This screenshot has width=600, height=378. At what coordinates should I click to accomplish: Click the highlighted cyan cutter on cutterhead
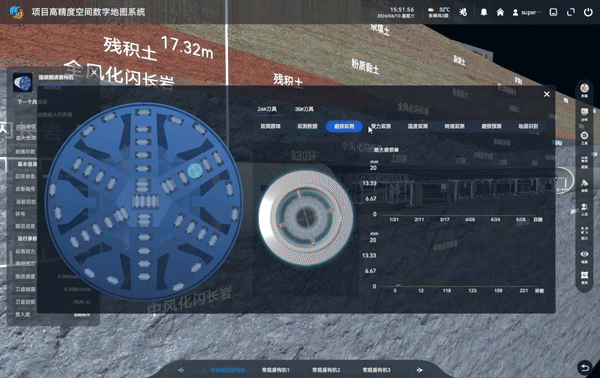click(x=195, y=171)
